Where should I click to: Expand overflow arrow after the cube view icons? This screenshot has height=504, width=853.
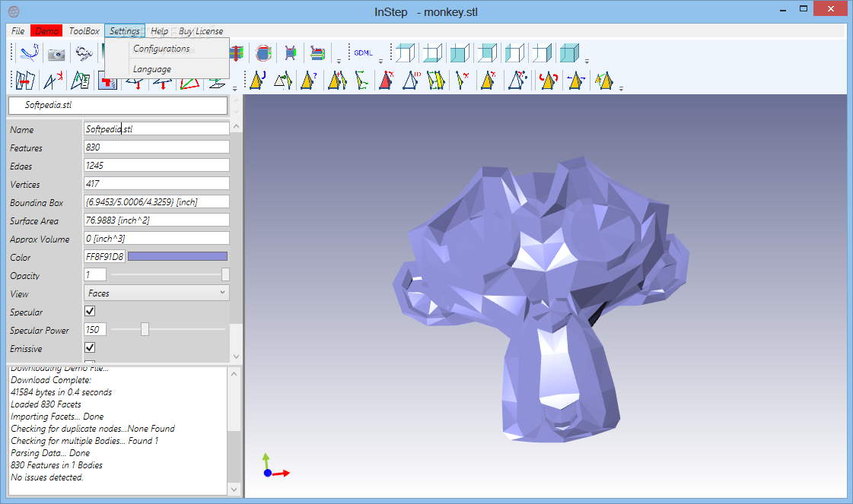(587, 61)
